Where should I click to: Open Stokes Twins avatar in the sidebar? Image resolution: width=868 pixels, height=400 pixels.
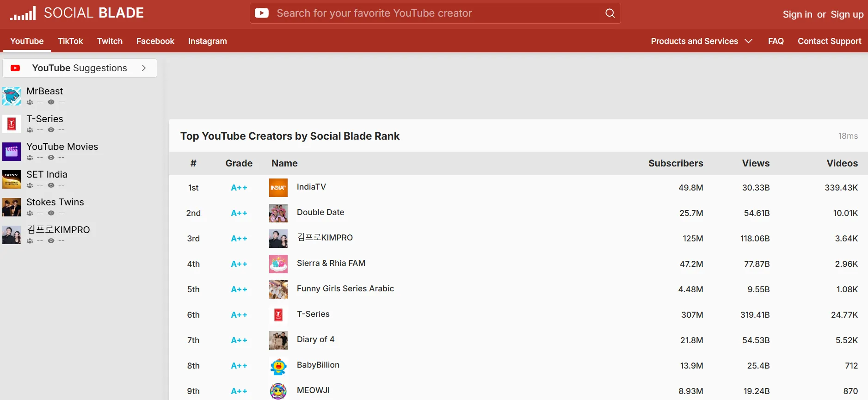pos(12,207)
